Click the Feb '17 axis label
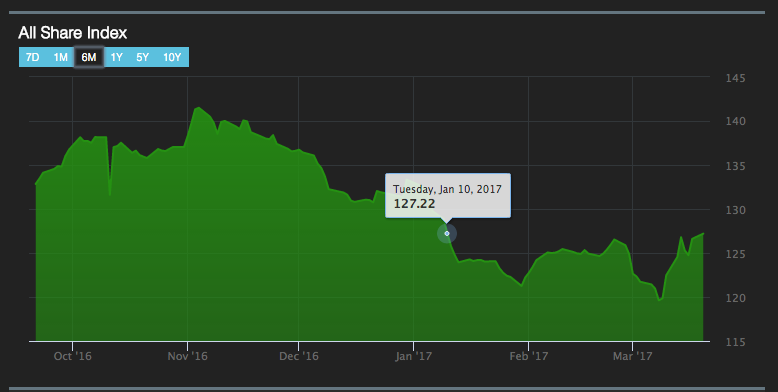The image size is (778, 392). click(x=528, y=356)
